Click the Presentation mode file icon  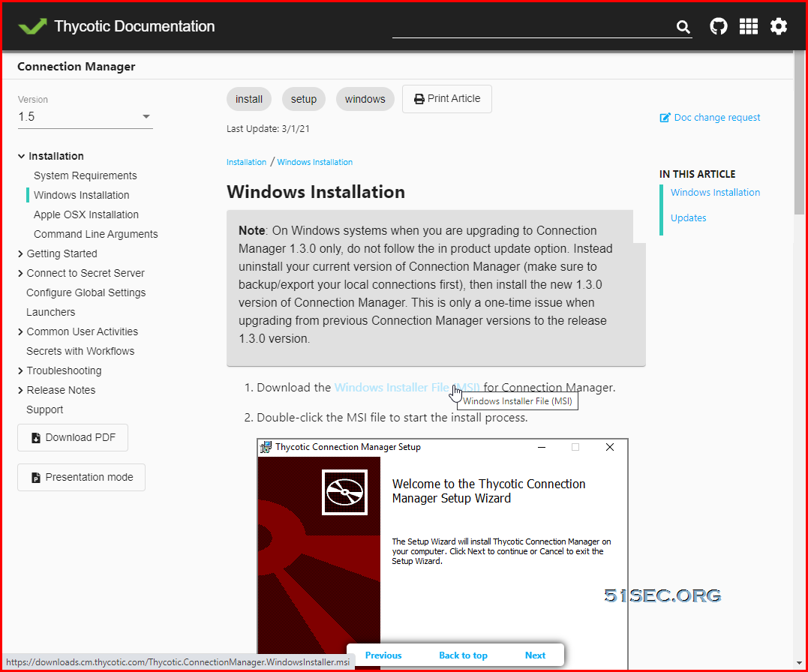[x=35, y=478]
